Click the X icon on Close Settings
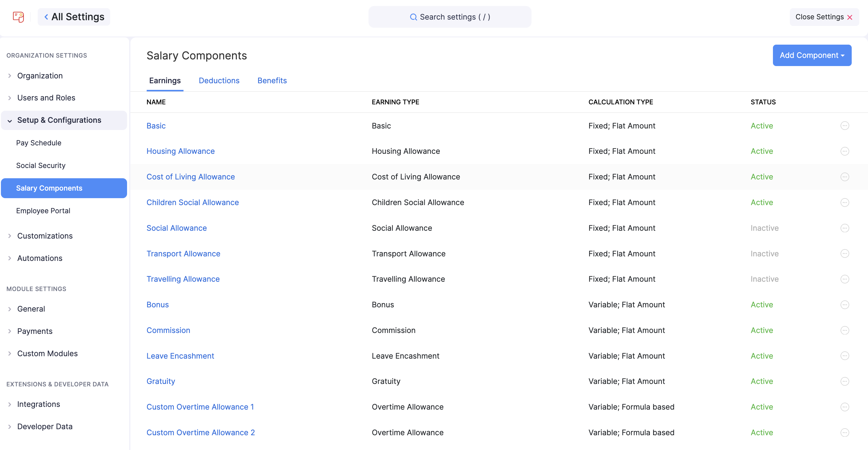Image resolution: width=868 pixels, height=450 pixels. (x=850, y=17)
